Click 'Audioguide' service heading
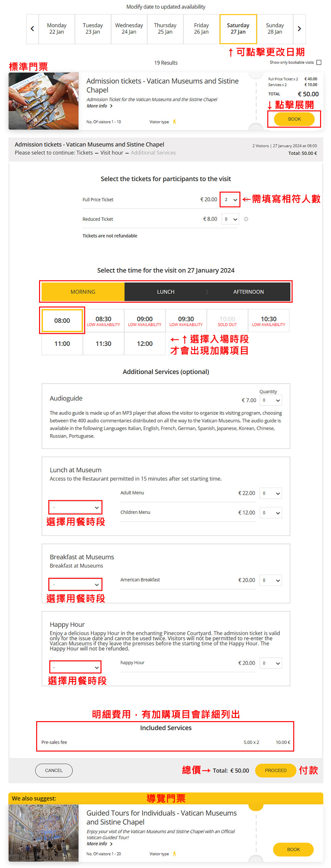Image resolution: width=331 pixels, height=868 pixels. (66, 398)
